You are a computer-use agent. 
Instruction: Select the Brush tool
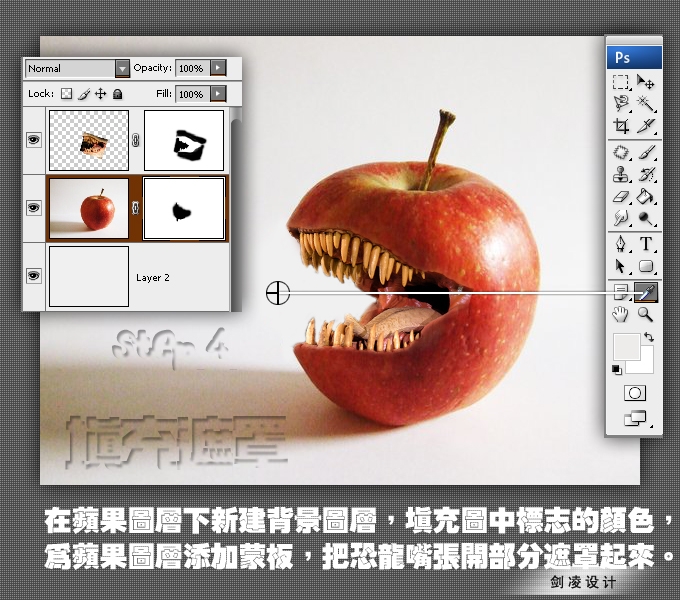[646, 153]
